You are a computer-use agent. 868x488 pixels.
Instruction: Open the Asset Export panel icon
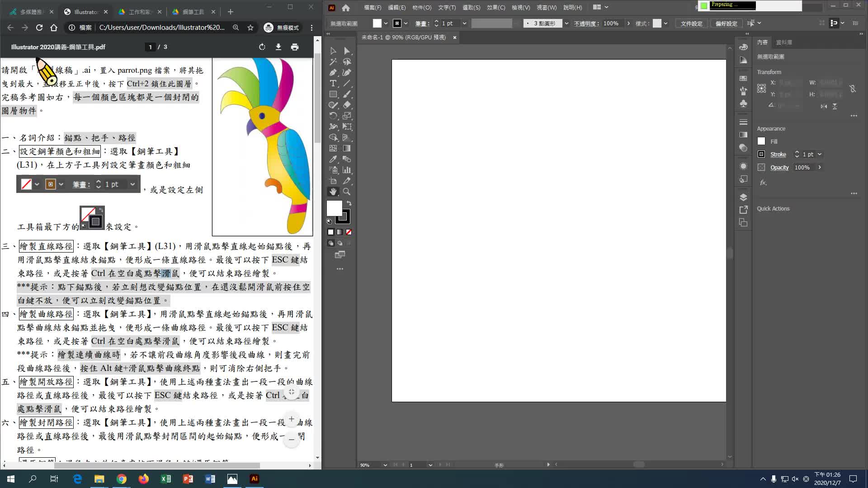coord(743,210)
